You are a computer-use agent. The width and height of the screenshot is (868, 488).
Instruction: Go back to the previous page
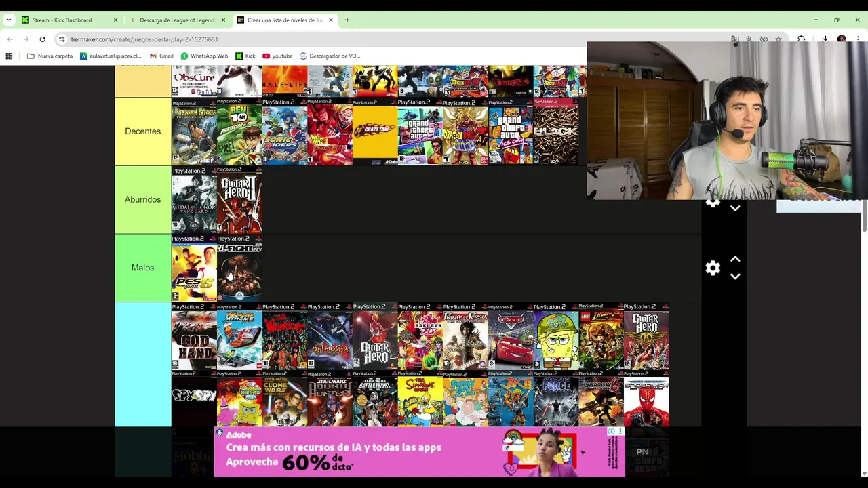click(9, 39)
